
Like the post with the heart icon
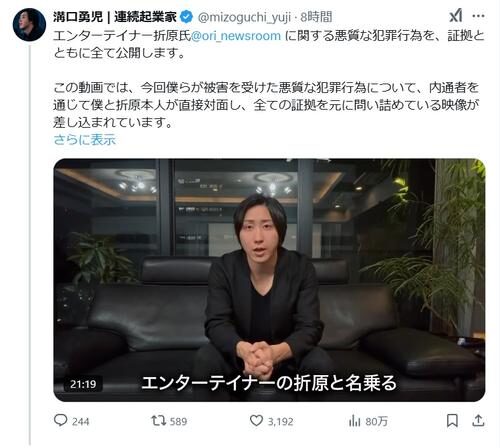click(x=256, y=421)
